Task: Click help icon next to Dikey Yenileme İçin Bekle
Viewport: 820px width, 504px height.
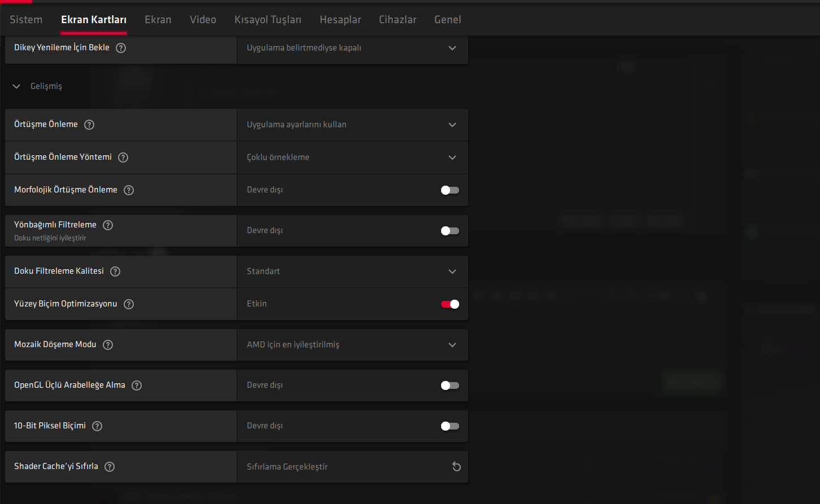Action: point(121,48)
